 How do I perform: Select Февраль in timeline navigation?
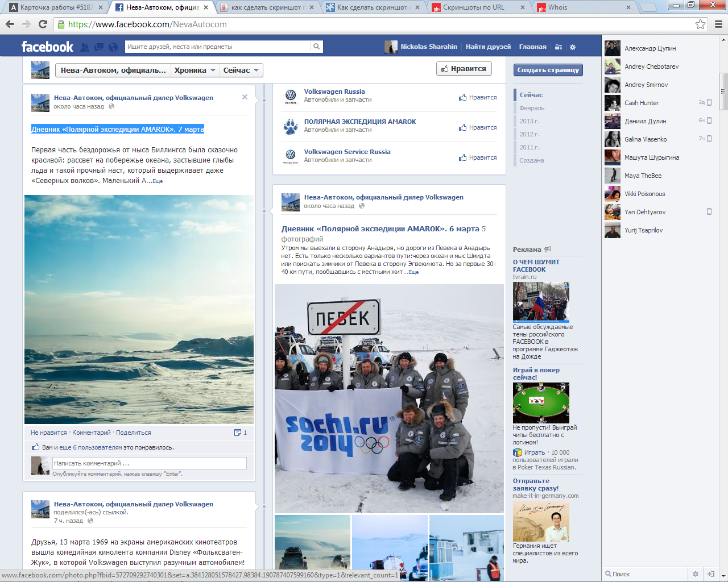click(532, 108)
